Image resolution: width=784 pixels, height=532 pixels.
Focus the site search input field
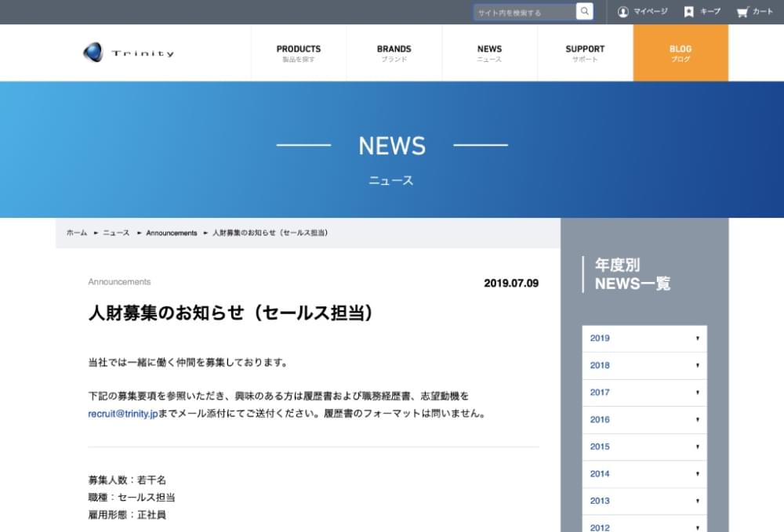524,13
